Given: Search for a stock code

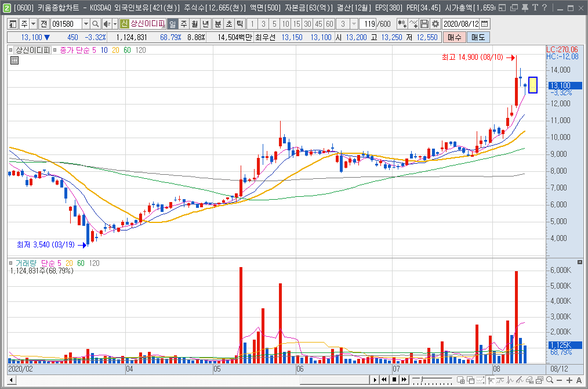Looking at the screenshot, I should 96,24.
